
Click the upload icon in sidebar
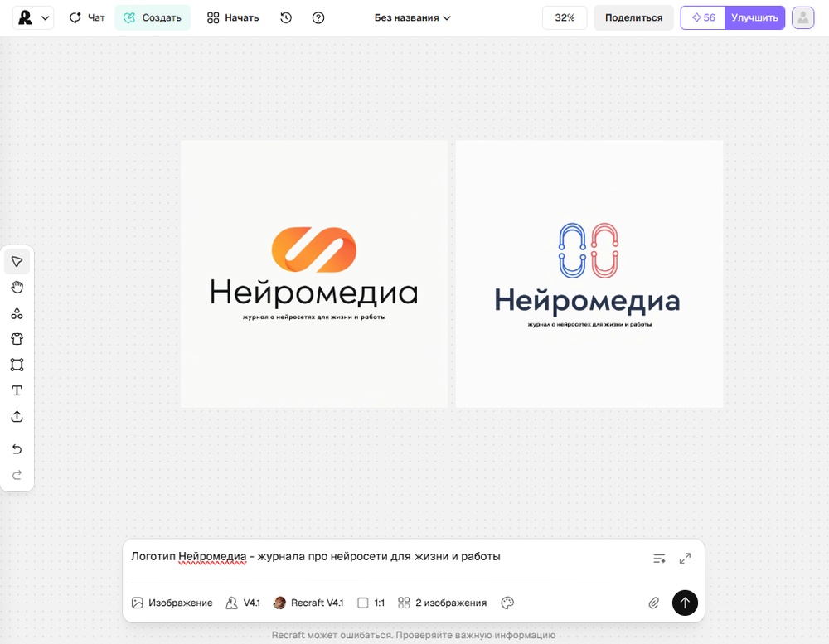pyautogui.click(x=17, y=417)
